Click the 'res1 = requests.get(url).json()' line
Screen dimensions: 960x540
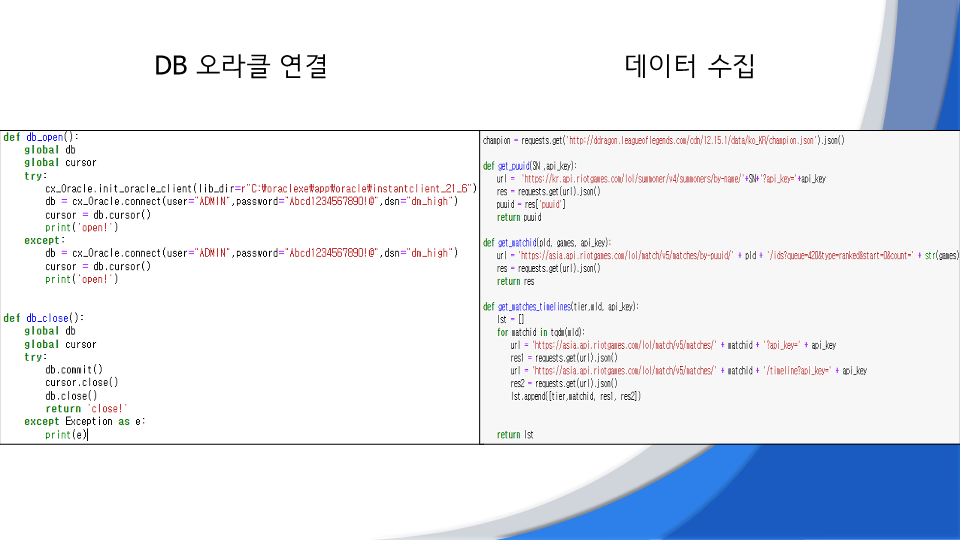tap(564, 358)
